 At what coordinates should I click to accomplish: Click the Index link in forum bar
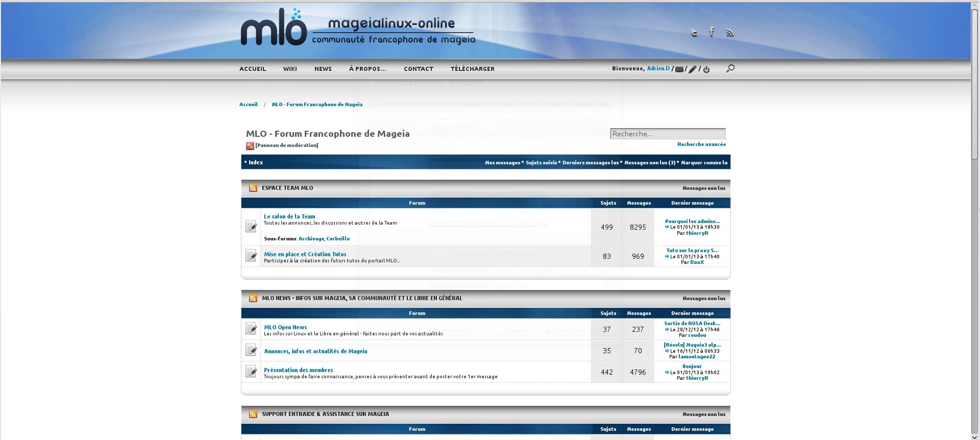click(x=256, y=162)
